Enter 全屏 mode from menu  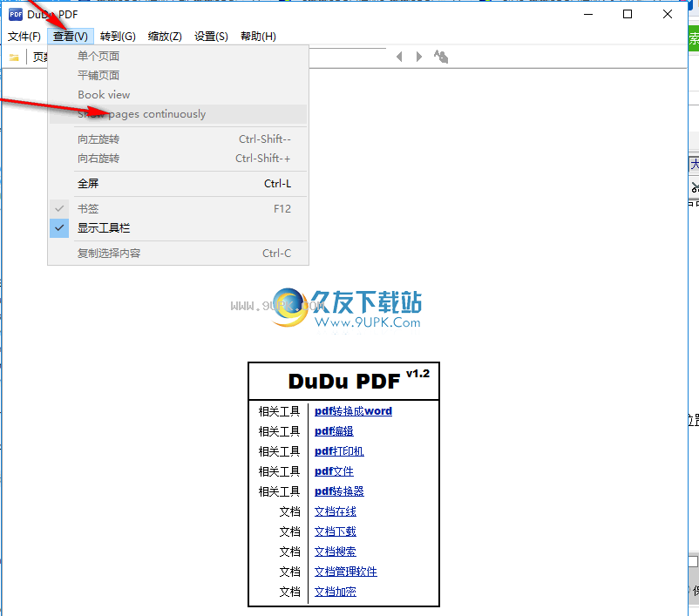(x=179, y=183)
